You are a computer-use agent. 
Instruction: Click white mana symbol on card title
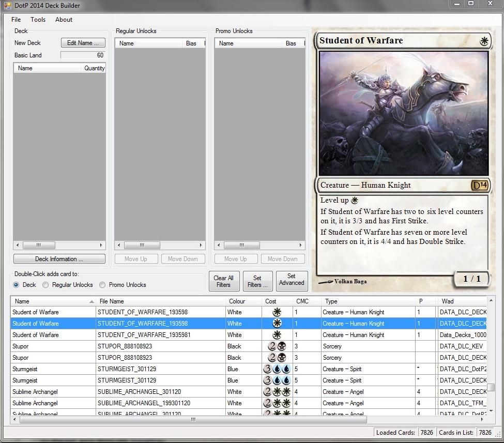tap(484, 41)
